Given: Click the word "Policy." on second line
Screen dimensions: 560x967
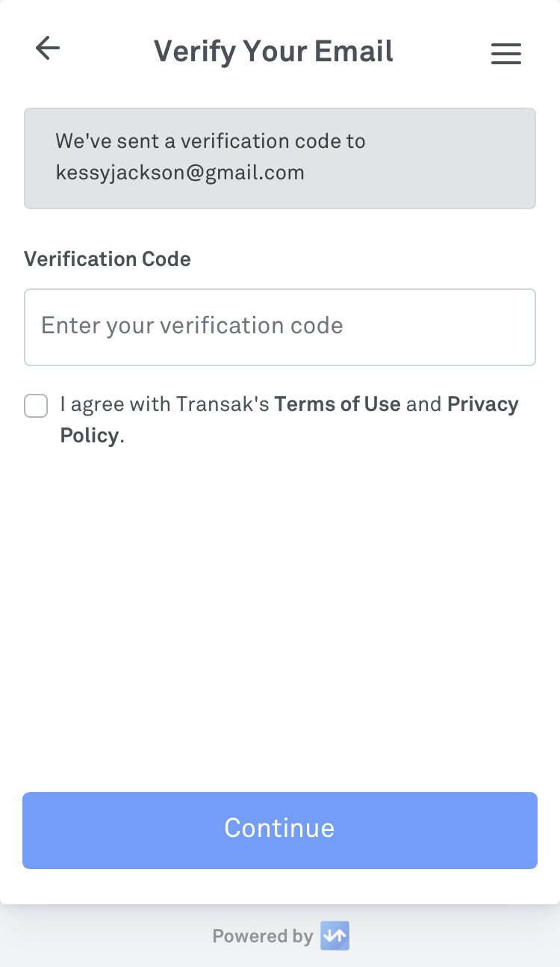Looking at the screenshot, I should coord(91,436).
